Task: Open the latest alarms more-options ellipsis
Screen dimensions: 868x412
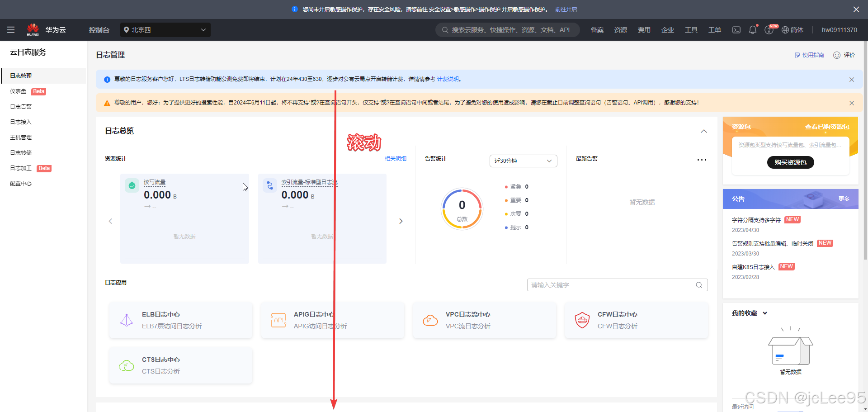Action: coord(702,160)
